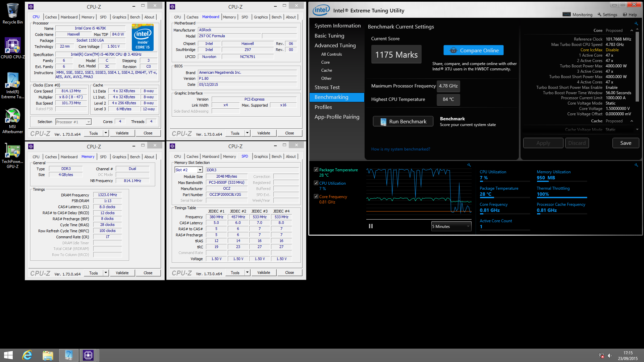This screenshot has width=644, height=362.
Task: Click the Run Benchmark button
Action: 403,121
